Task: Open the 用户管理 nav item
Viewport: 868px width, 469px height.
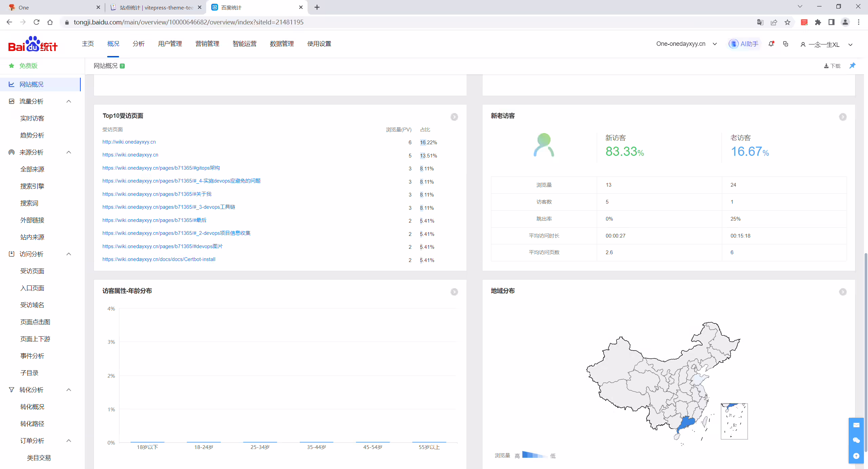Action: pos(170,44)
